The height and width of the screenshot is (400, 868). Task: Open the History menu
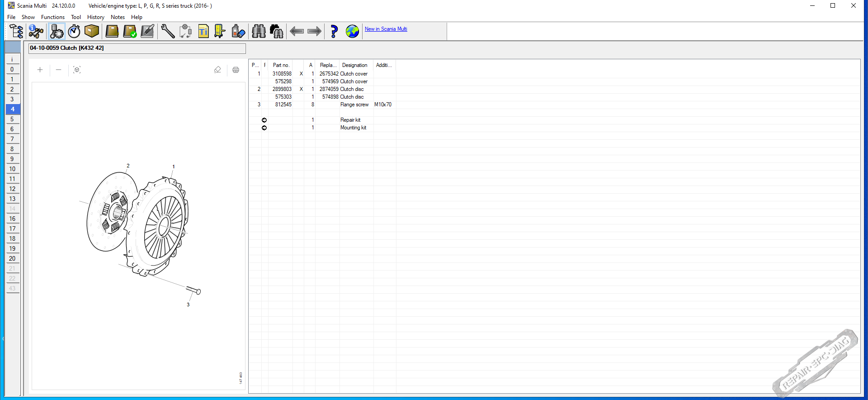[96, 17]
